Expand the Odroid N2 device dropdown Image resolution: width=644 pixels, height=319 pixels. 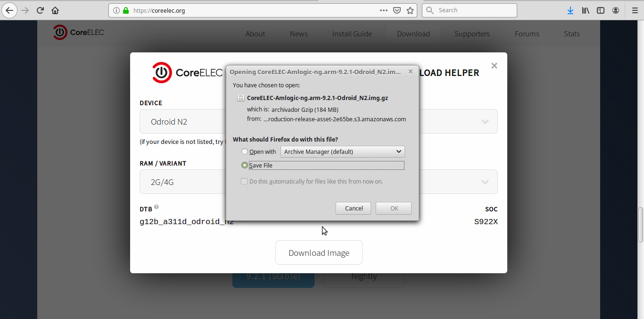485,122
